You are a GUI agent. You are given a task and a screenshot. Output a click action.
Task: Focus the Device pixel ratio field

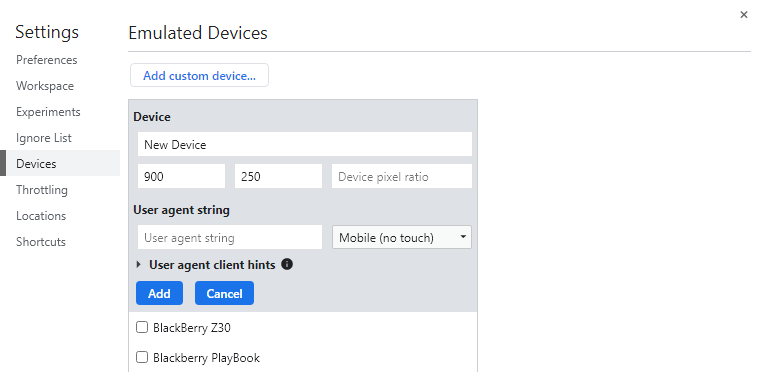(x=402, y=176)
